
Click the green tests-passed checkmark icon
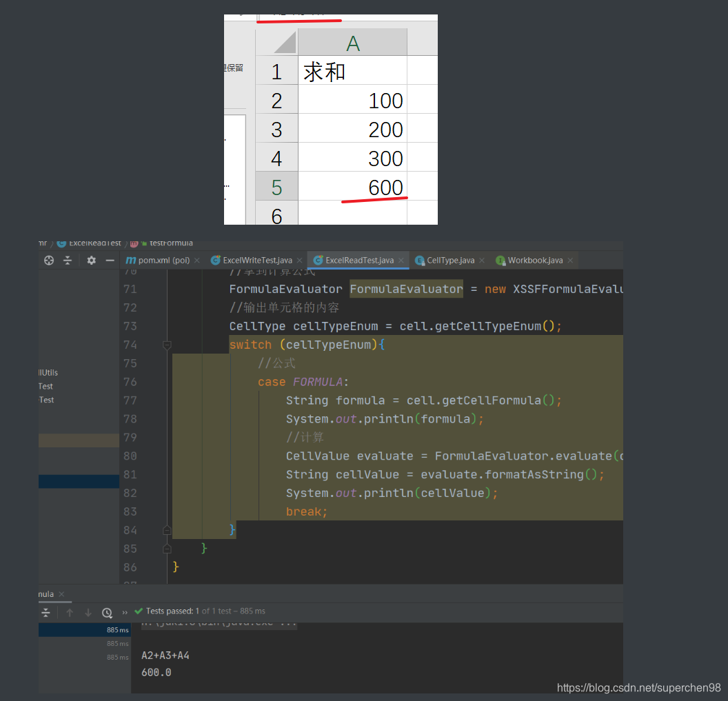tap(139, 611)
